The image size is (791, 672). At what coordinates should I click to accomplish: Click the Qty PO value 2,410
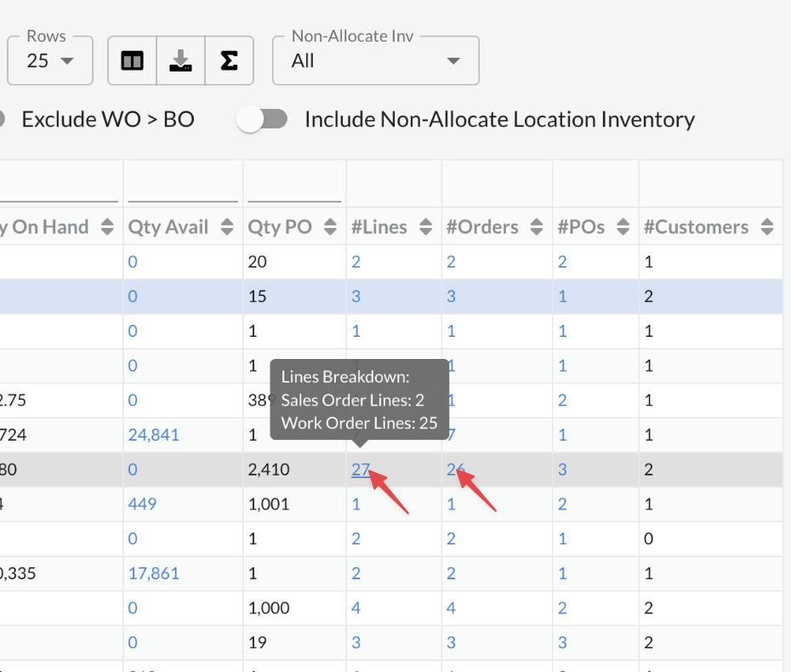pos(269,470)
